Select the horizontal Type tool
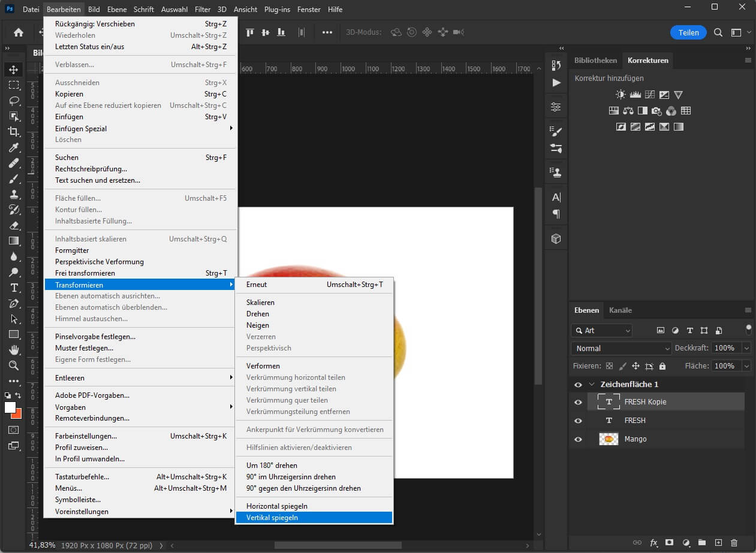This screenshot has height=553, width=756. coord(13,288)
